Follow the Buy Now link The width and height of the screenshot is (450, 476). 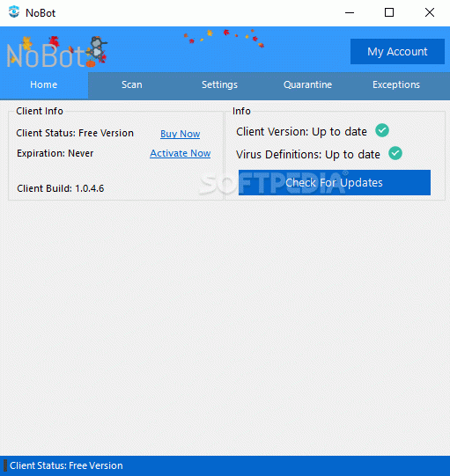[x=181, y=134]
